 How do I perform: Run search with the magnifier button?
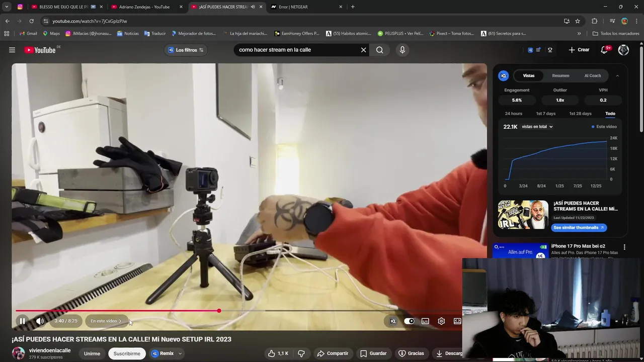[x=380, y=50]
